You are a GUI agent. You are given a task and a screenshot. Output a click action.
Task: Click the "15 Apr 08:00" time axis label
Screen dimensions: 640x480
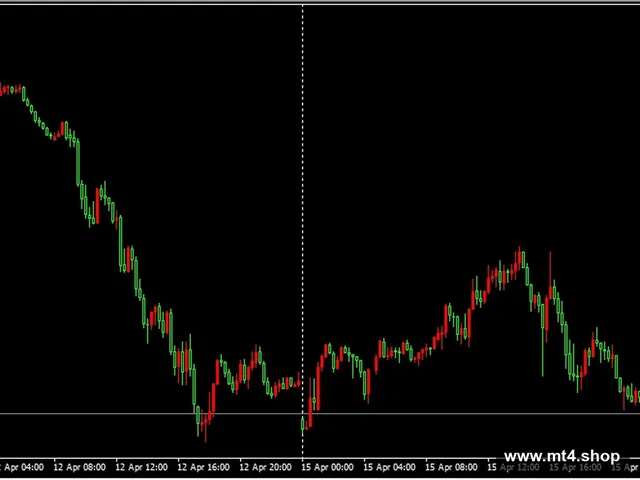tap(451, 467)
